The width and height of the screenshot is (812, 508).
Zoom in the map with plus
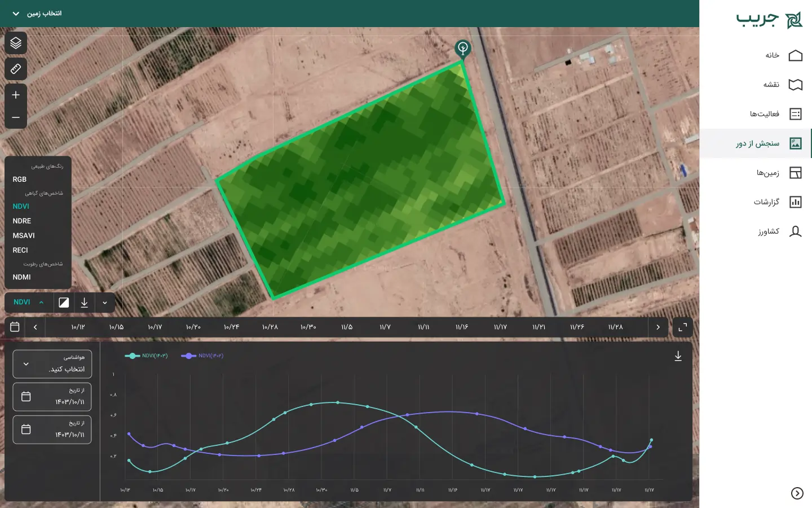tap(16, 95)
